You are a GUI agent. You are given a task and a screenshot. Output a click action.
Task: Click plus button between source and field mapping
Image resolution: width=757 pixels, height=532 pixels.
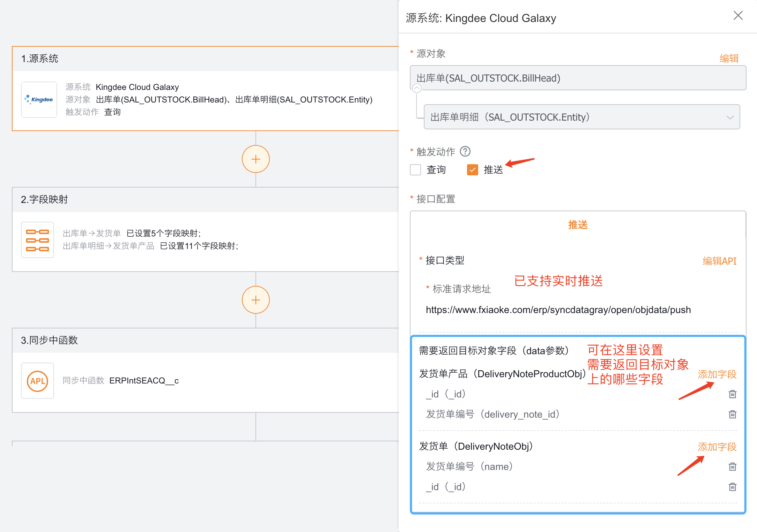point(255,159)
